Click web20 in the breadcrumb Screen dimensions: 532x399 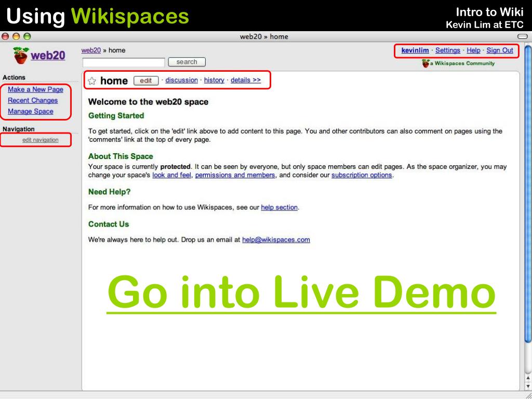click(91, 50)
